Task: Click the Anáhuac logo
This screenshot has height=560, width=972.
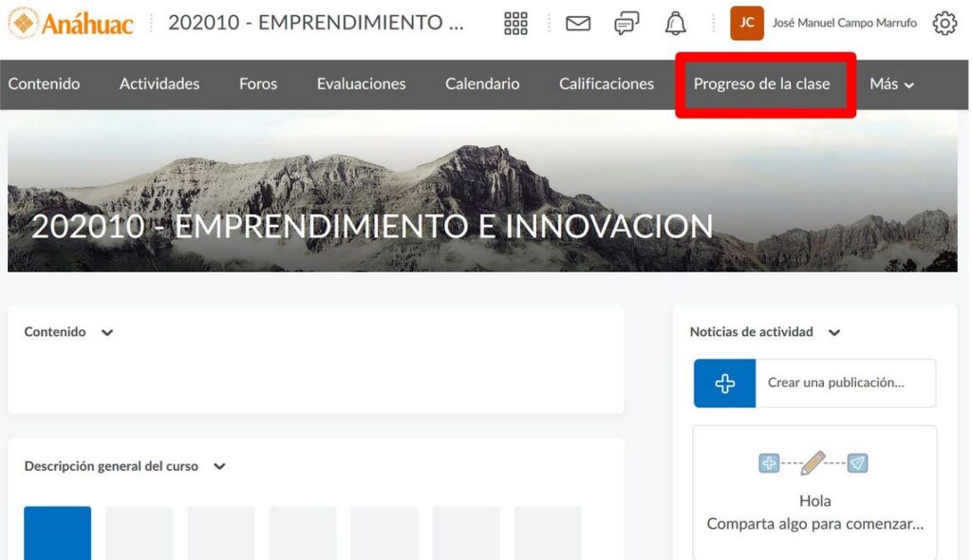Action: click(x=71, y=24)
